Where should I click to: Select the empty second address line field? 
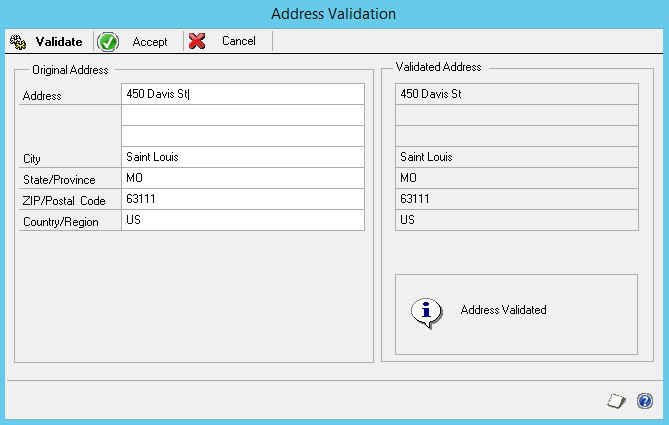click(242, 115)
